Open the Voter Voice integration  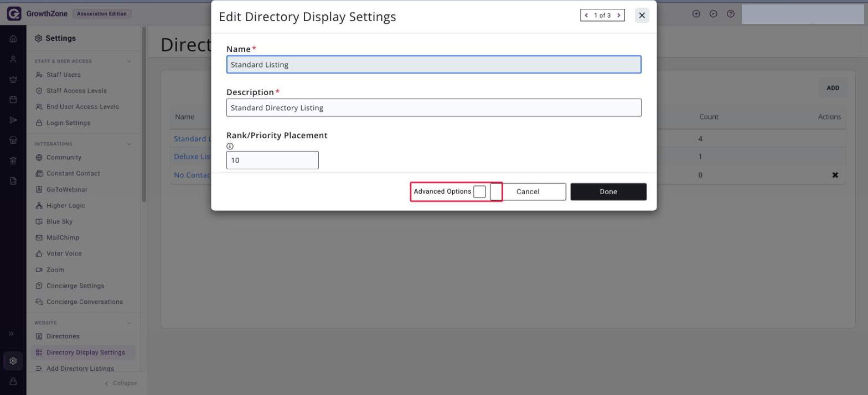click(64, 254)
